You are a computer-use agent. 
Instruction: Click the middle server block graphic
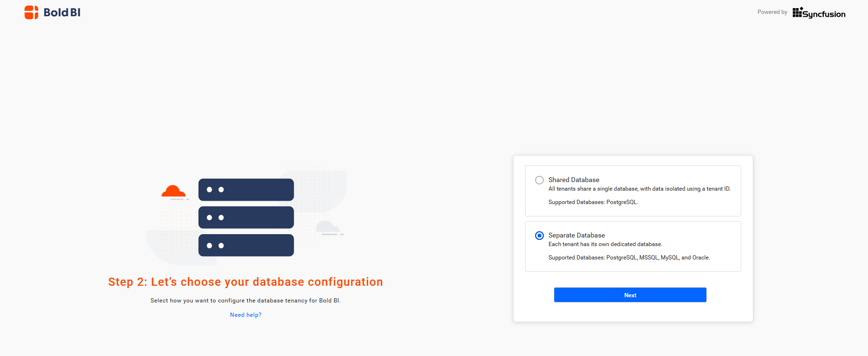coord(246,217)
